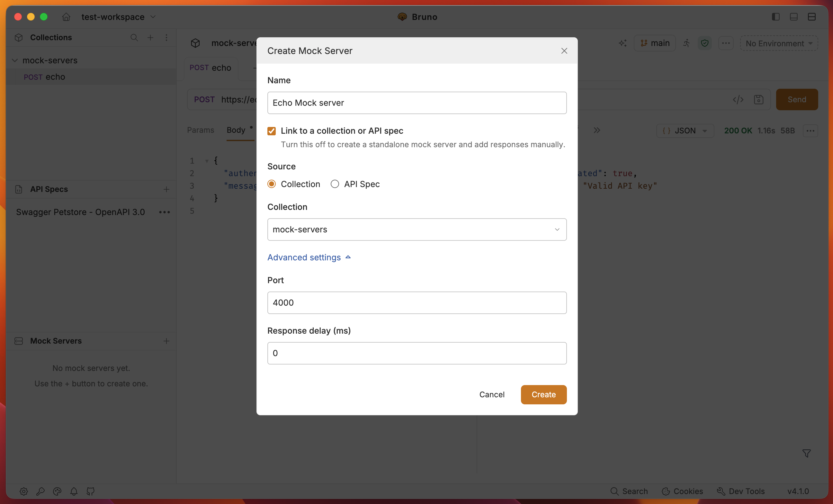Add a new API Spec
Image resolution: width=833 pixels, height=504 pixels.
click(166, 189)
